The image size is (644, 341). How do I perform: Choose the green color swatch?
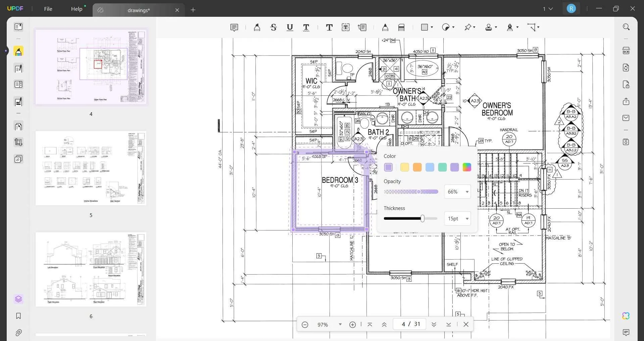point(442,167)
